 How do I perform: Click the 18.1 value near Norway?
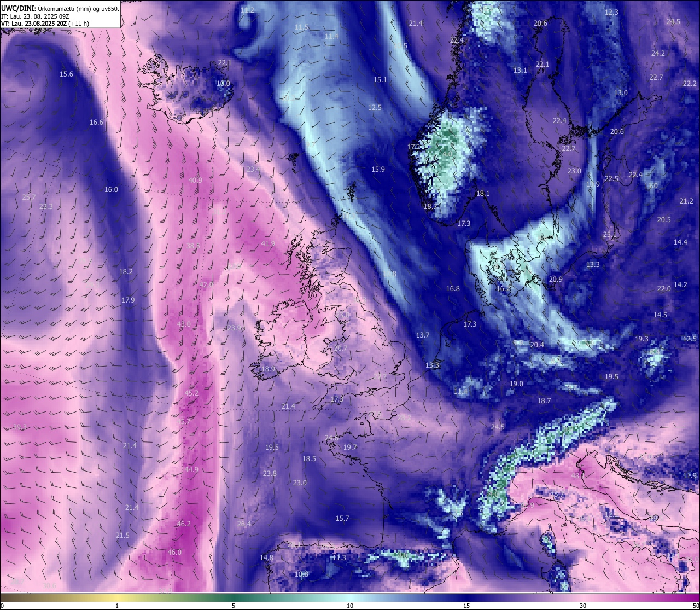tap(483, 193)
